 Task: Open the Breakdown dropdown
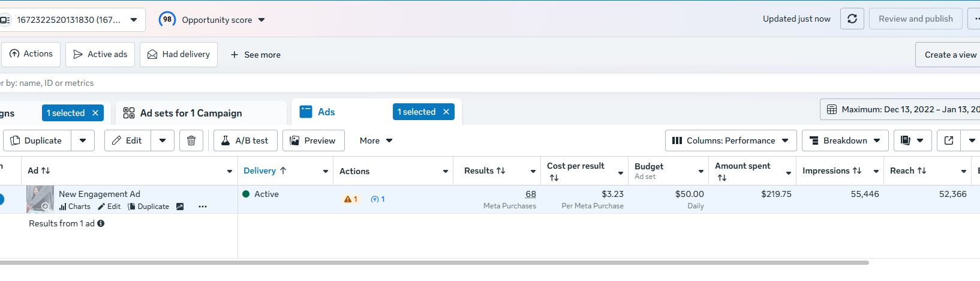pyautogui.click(x=844, y=140)
